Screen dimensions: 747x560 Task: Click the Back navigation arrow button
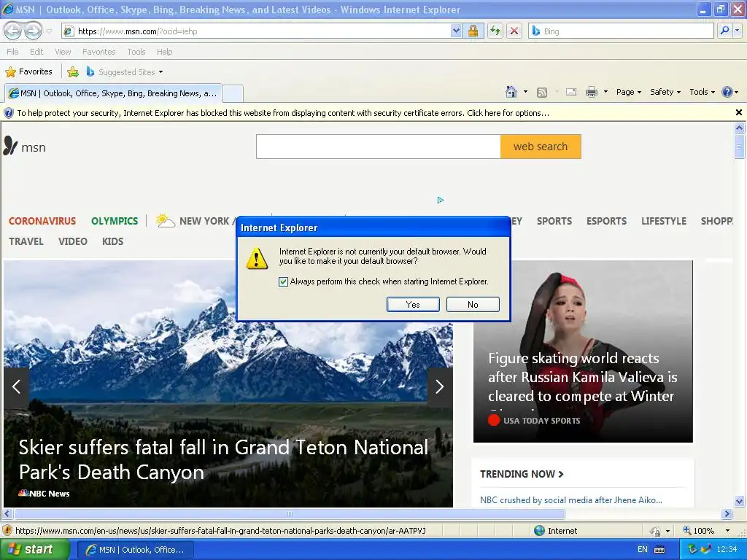tap(13, 31)
